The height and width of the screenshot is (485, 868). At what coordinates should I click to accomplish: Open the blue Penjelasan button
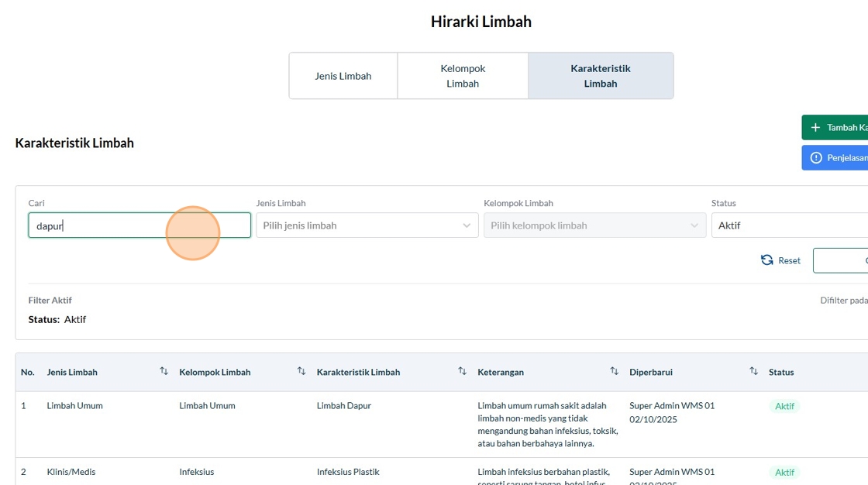click(842, 158)
